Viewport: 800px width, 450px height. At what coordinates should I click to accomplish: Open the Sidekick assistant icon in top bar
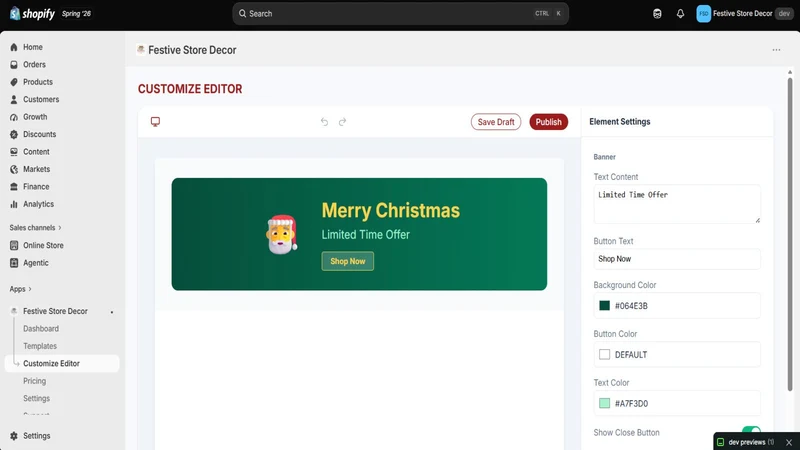point(657,14)
